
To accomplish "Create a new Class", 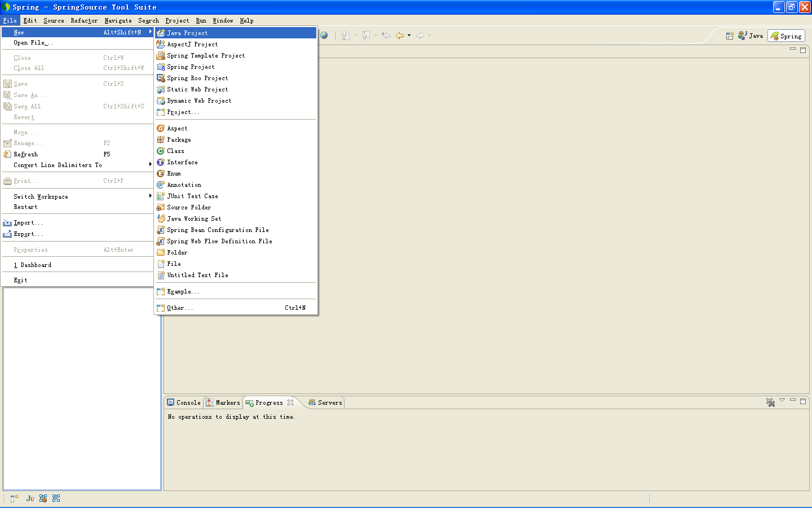I will pos(236,151).
